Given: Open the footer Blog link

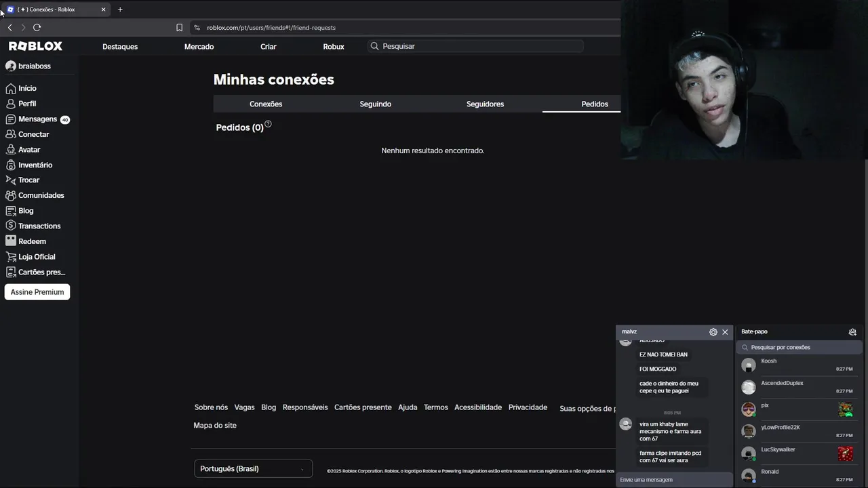Looking at the screenshot, I should coord(269,407).
